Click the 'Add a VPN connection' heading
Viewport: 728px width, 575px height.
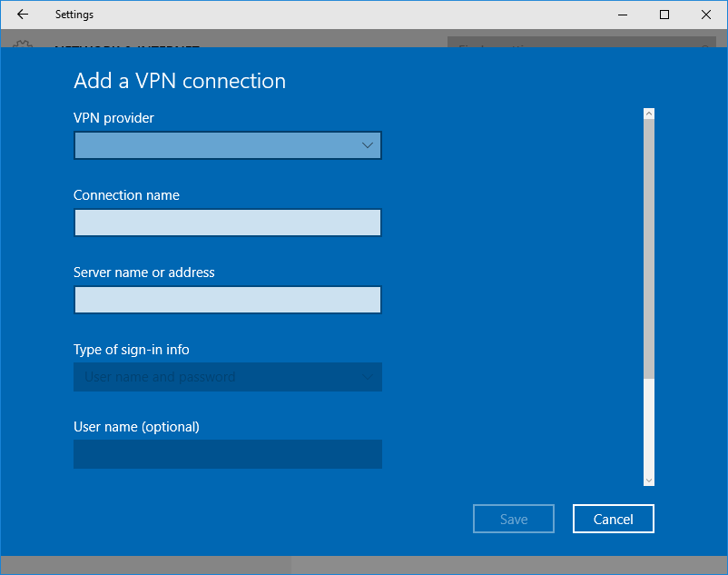pyautogui.click(x=180, y=81)
